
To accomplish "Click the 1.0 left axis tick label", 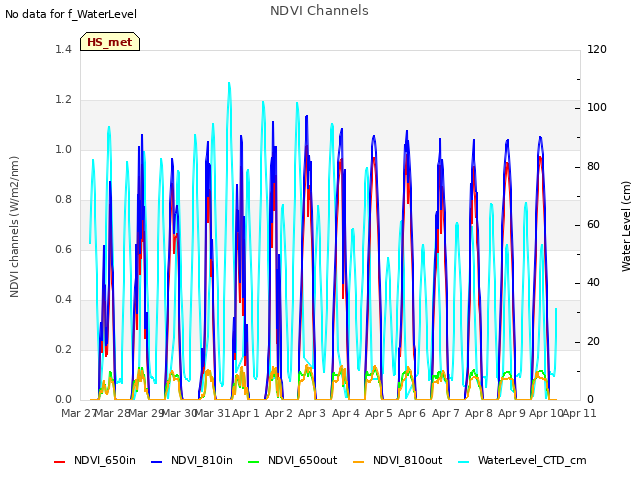I will [63, 149].
